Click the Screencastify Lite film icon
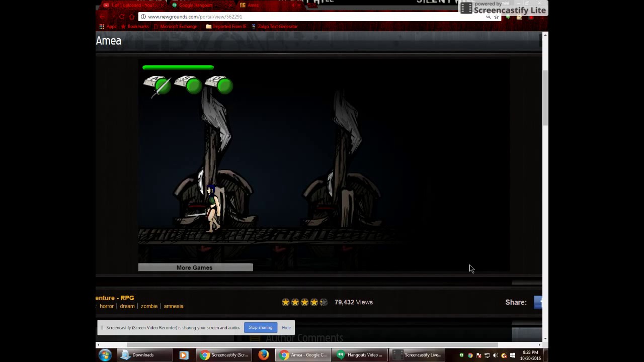The height and width of the screenshot is (362, 644). (x=466, y=8)
